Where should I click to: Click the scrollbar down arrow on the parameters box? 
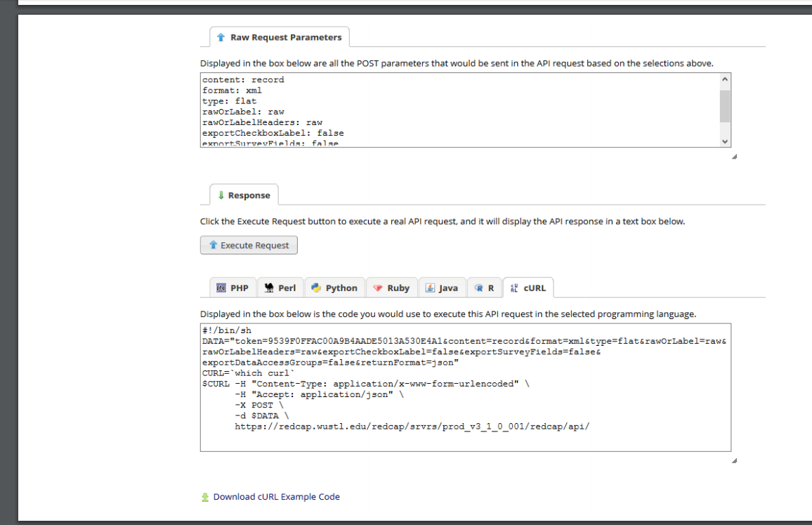tap(725, 141)
